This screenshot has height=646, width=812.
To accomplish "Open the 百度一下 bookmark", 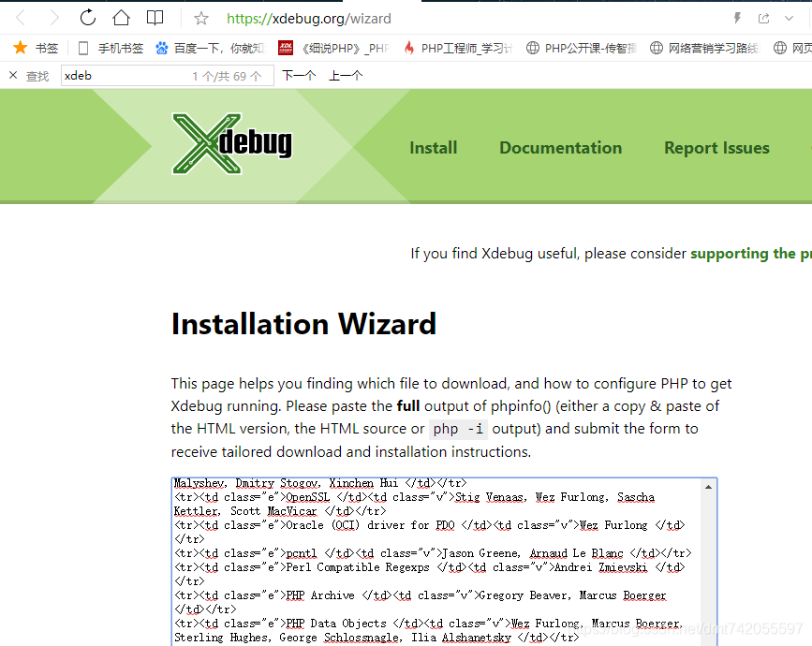I will pos(211,48).
